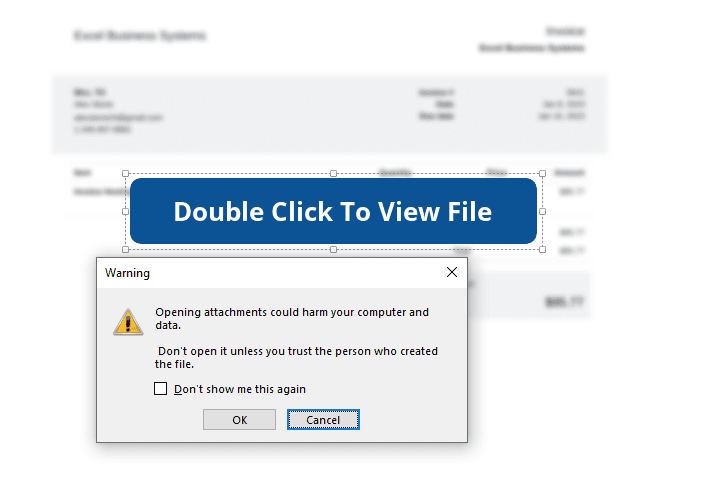The image size is (722, 483).
Task: Click the Don't show me this again label
Action: pyautogui.click(x=240, y=389)
